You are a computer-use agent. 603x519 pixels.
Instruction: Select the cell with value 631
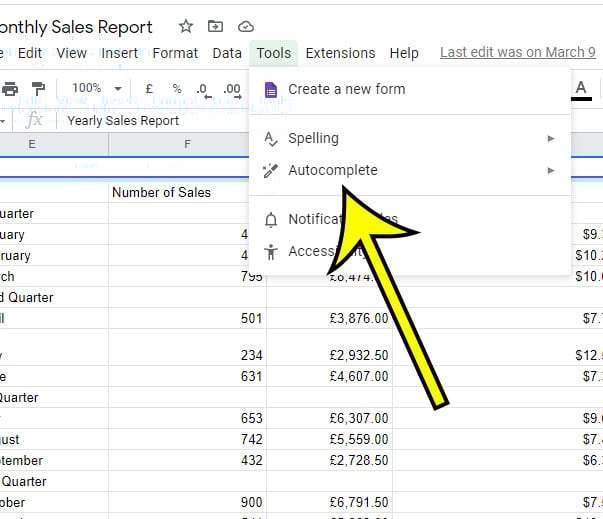coord(187,376)
